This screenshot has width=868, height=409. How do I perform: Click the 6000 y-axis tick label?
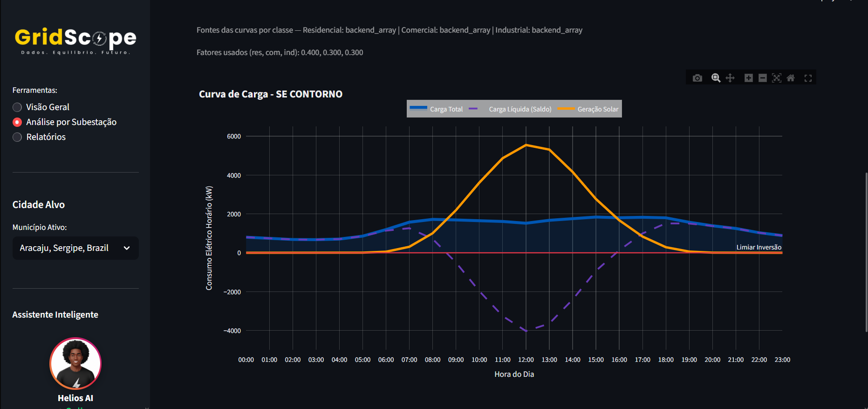point(234,137)
